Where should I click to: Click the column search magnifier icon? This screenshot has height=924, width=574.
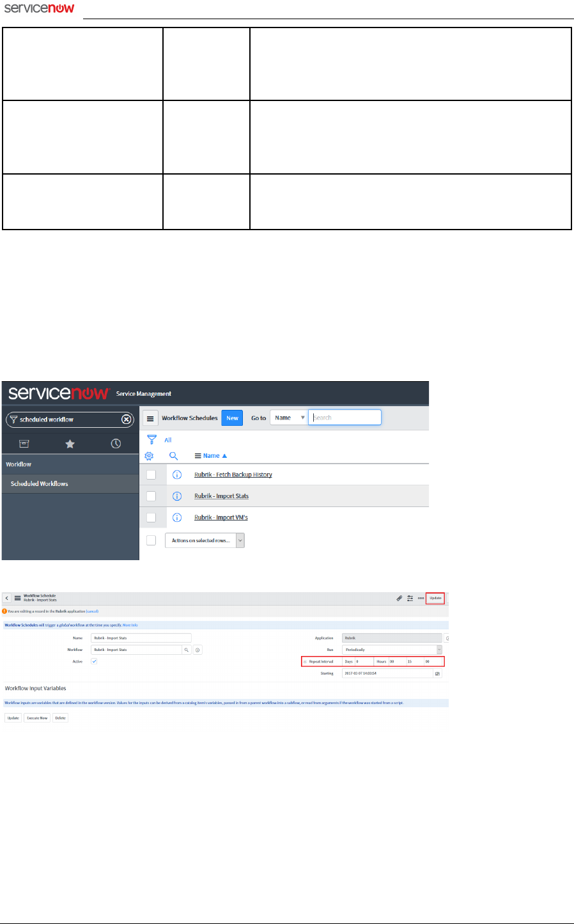click(x=173, y=456)
